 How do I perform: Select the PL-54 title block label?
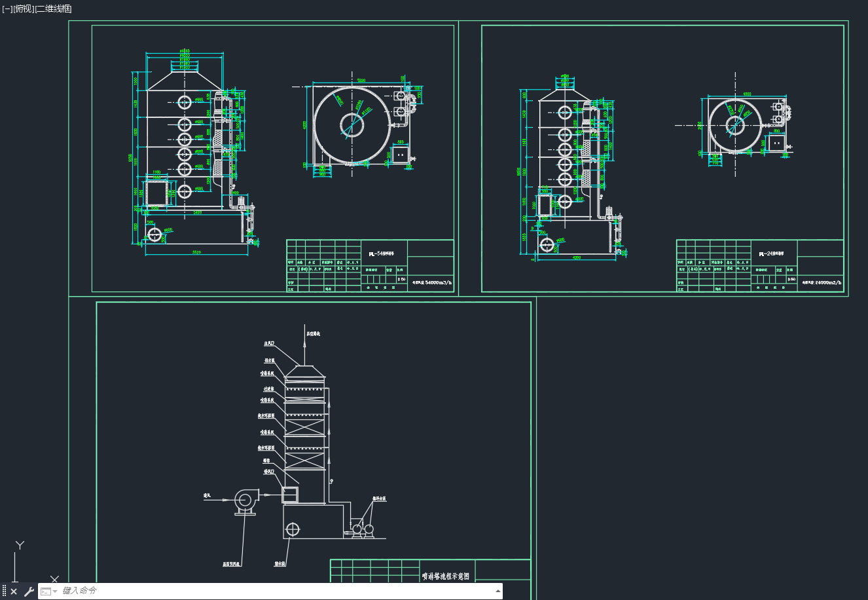(x=381, y=253)
